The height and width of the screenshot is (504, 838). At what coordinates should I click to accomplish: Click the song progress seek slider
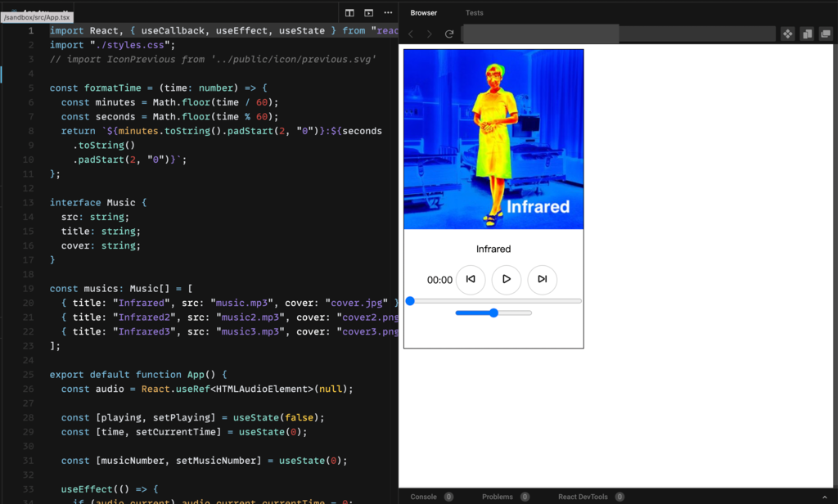pos(493,301)
